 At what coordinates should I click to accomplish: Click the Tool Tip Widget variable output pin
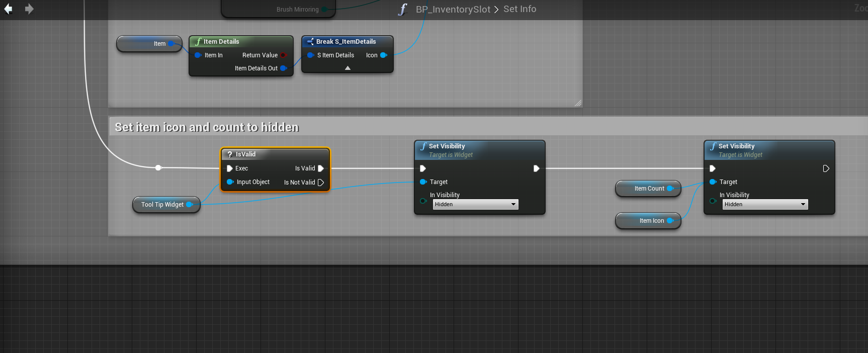[x=190, y=205]
